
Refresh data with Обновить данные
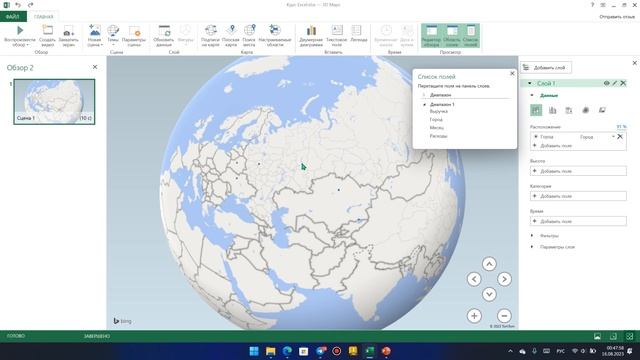(164, 36)
